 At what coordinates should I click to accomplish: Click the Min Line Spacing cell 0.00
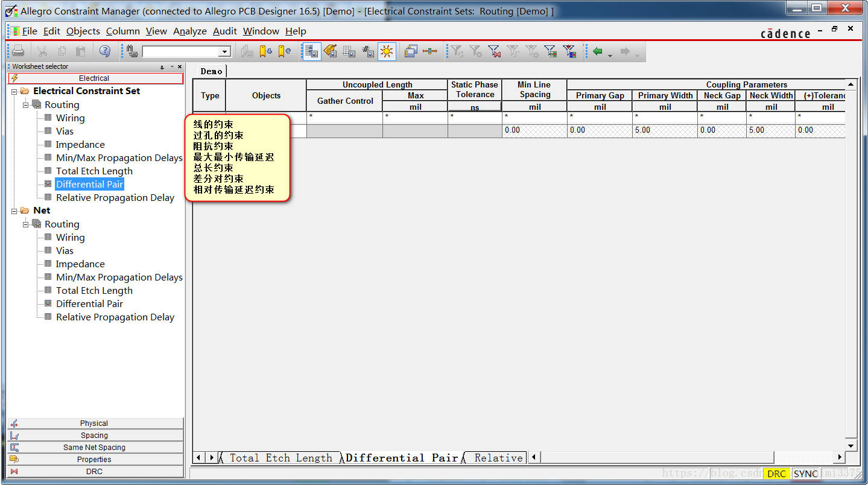(534, 130)
